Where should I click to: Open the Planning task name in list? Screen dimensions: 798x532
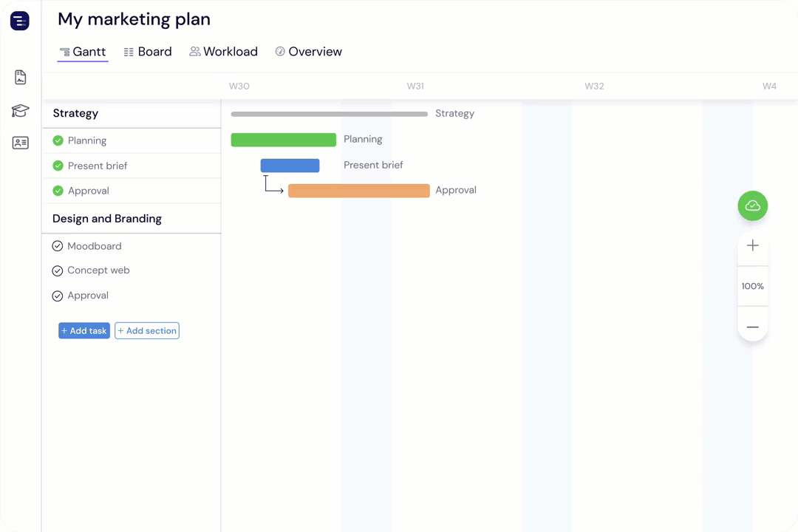click(x=87, y=140)
